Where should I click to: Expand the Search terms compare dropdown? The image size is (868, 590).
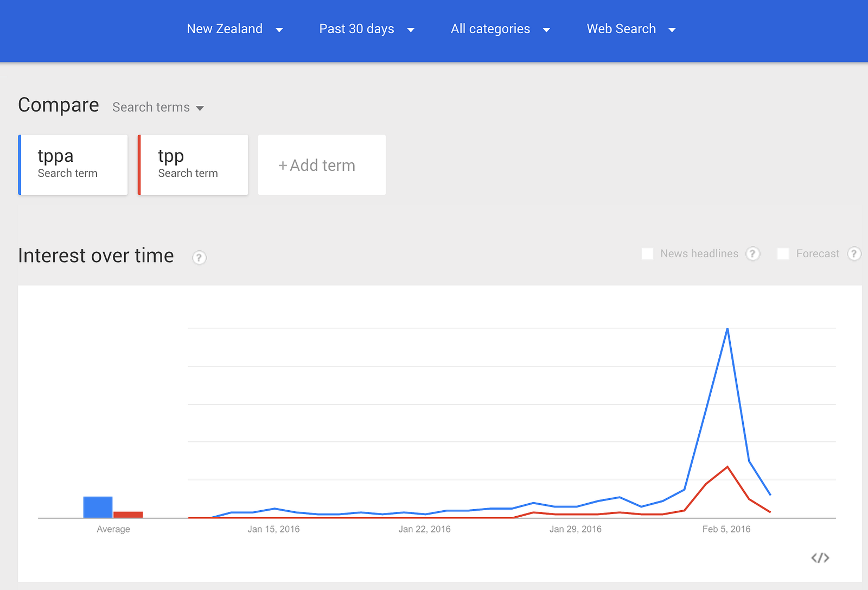click(158, 107)
